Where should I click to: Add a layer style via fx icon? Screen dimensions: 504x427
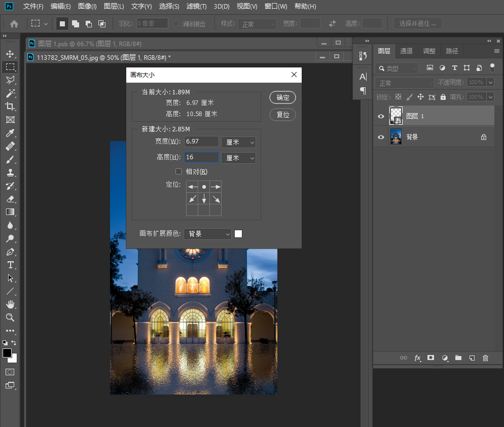click(417, 358)
